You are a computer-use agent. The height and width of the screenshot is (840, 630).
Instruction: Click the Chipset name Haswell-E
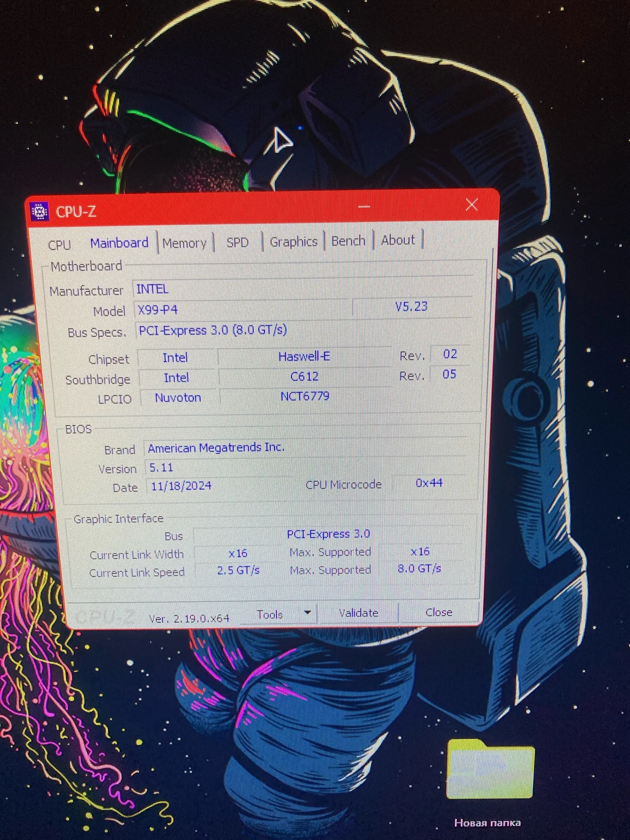click(x=304, y=357)
